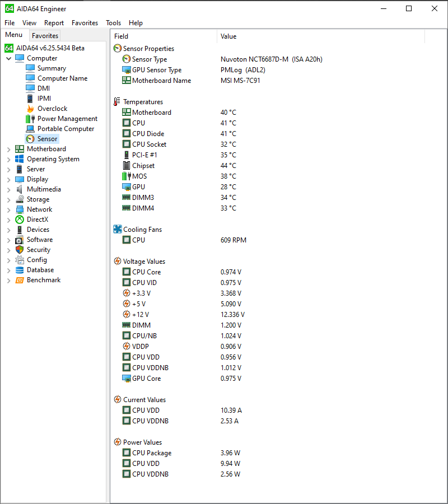Image resolution: width=448 pixels, height=504 pixels.
Task: Click the Network computer icon
Action: [20, 209]
